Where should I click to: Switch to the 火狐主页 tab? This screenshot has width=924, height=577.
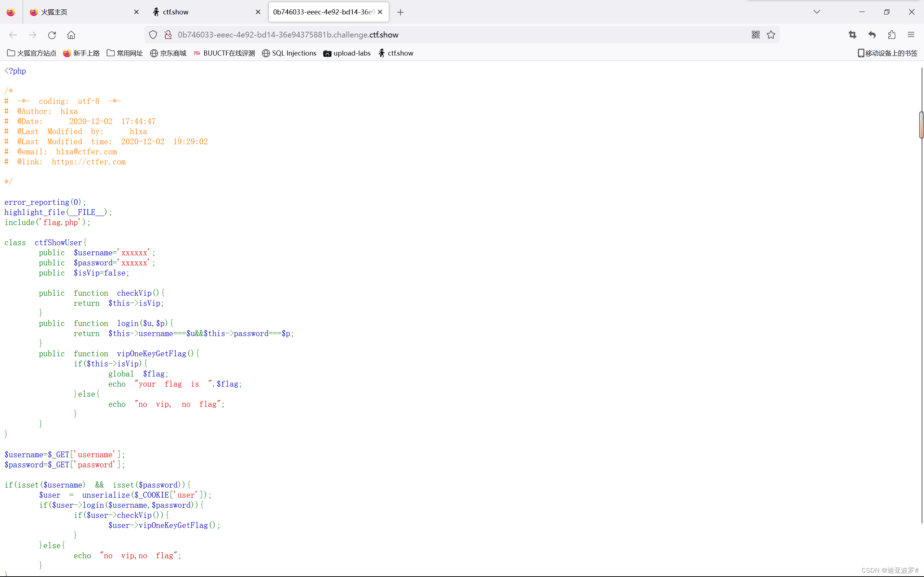pos(53,12)
